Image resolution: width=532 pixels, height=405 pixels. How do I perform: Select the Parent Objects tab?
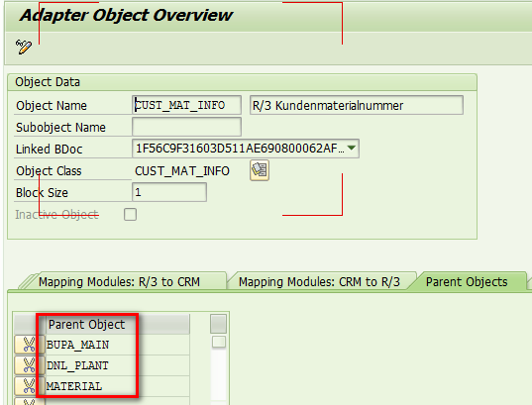[x=467, y=282]
